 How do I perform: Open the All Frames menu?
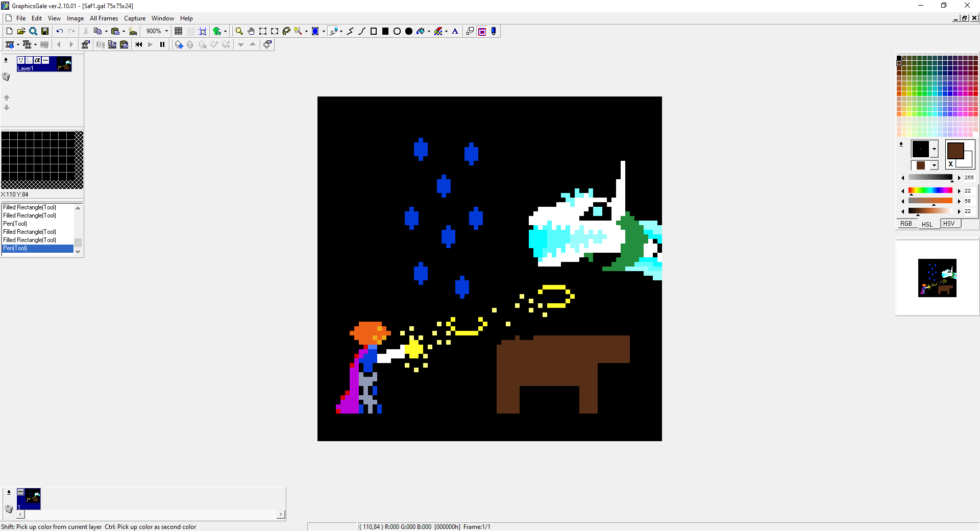pos(104,18)
